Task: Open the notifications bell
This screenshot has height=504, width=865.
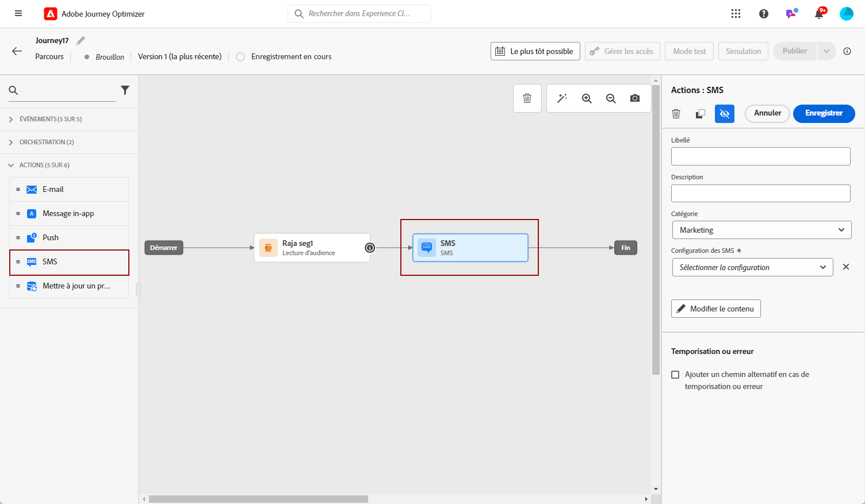Action: pos(819,14)
